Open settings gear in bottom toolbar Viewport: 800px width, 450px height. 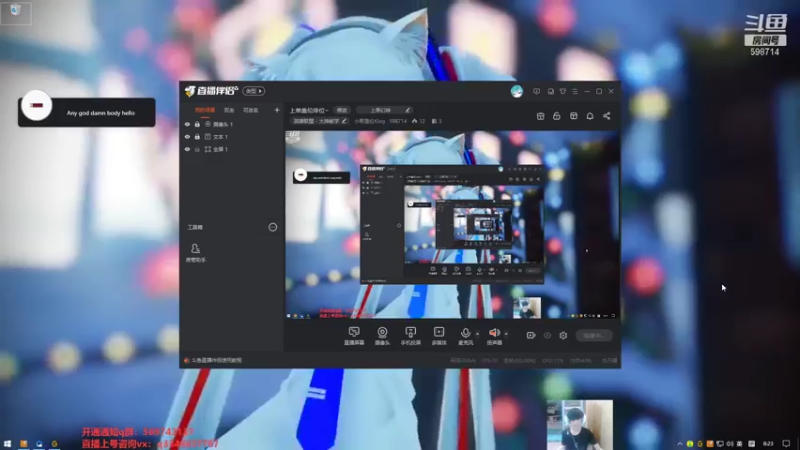click(x=563, y=335)
